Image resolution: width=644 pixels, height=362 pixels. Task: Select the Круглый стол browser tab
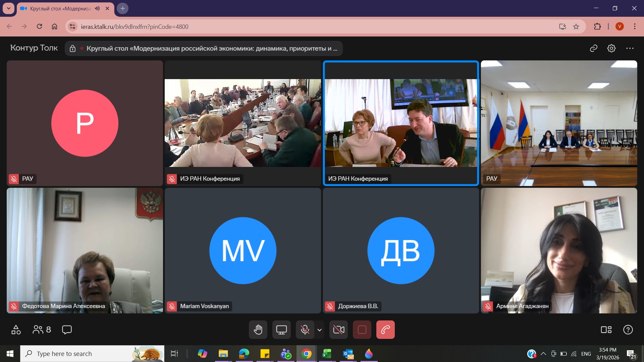point(60,8)
